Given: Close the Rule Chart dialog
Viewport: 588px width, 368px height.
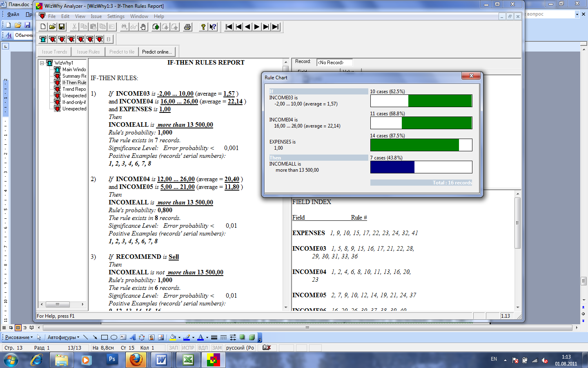Looking at the screenshot, I should tap(471, 76).
